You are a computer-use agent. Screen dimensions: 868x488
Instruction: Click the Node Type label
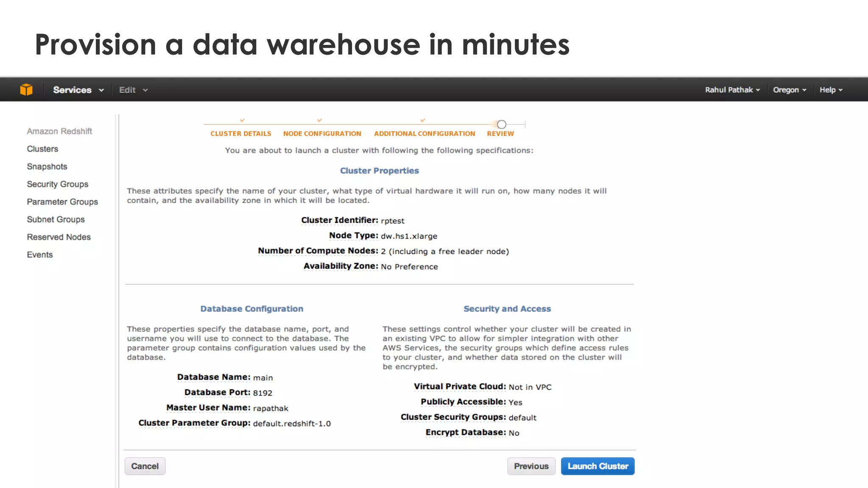point(353,236)
